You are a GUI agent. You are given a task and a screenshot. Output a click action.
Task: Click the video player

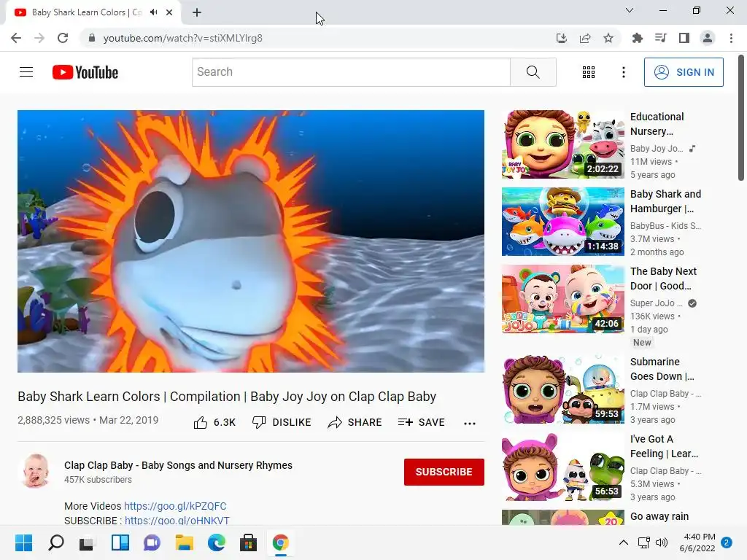(251, 241)
